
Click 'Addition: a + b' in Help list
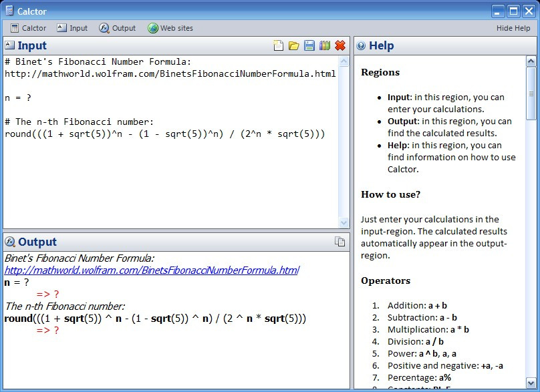(x=417, y=305)
